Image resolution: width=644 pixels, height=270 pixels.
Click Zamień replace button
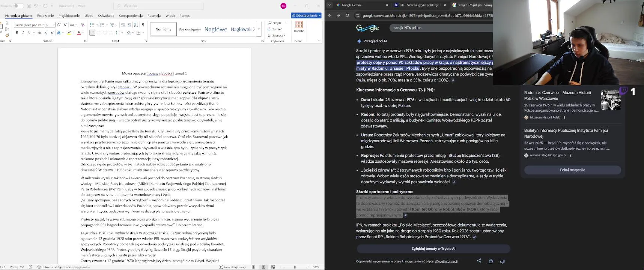(x=275, y=29)
